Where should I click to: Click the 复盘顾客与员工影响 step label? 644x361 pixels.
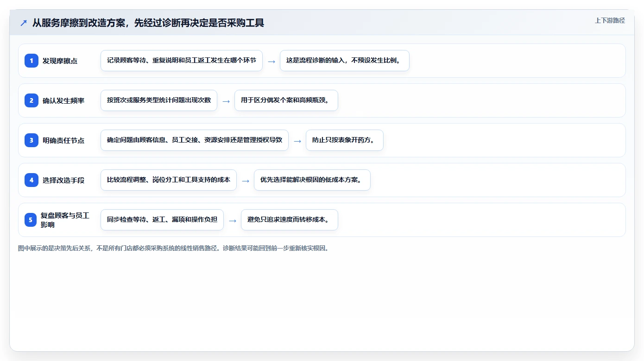(x=65, y=220)
